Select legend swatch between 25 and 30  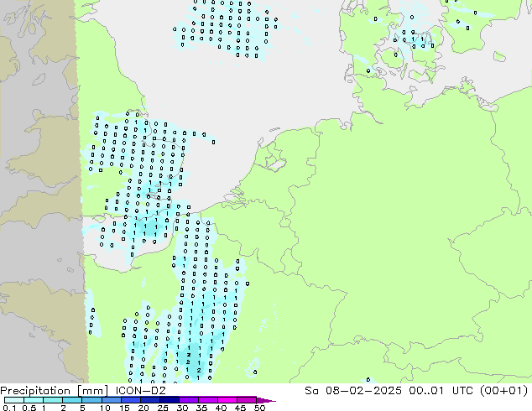[170, 400]
